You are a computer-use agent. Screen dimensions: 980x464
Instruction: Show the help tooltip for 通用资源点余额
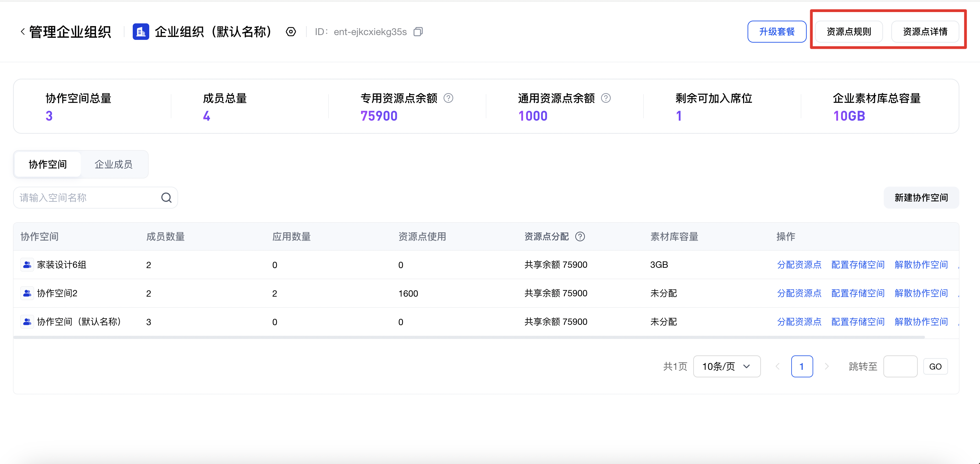coord(606,98)
